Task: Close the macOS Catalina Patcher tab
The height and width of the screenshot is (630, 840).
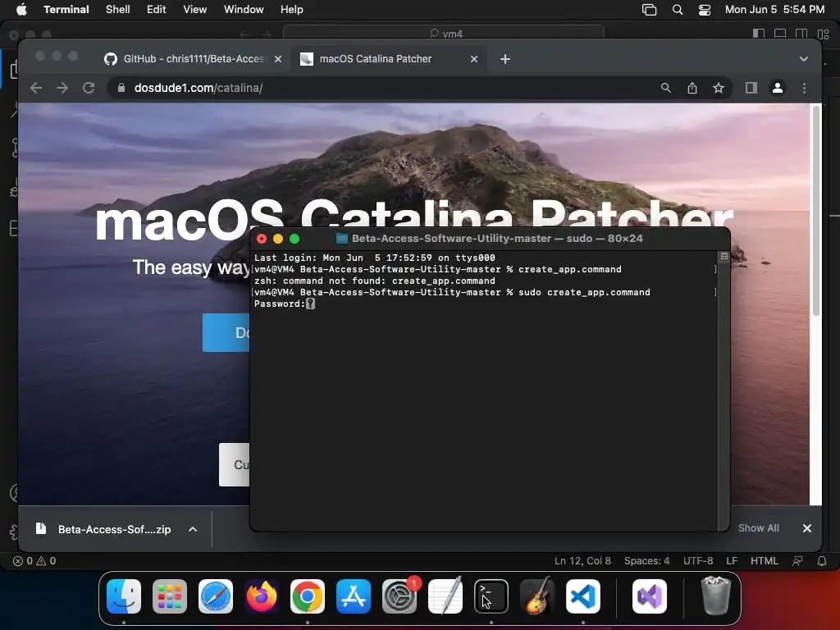Action: pos(474,59)
